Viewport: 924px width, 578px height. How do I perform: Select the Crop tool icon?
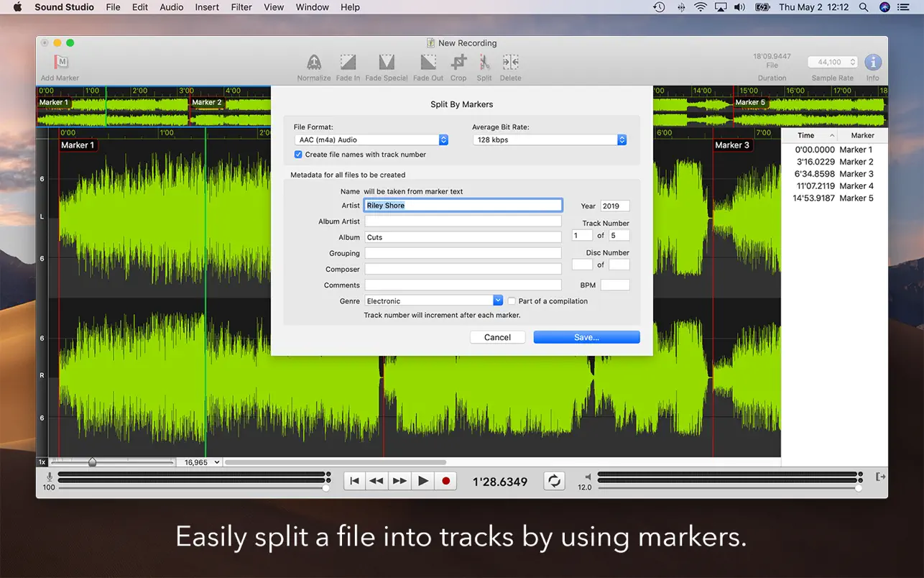(x=458, y=63)
